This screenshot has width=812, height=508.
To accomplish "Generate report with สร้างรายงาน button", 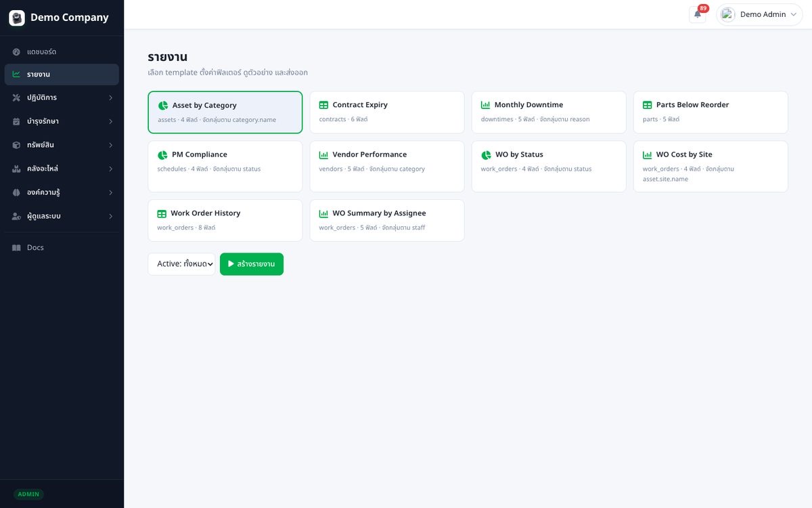I will coord(252,264).
